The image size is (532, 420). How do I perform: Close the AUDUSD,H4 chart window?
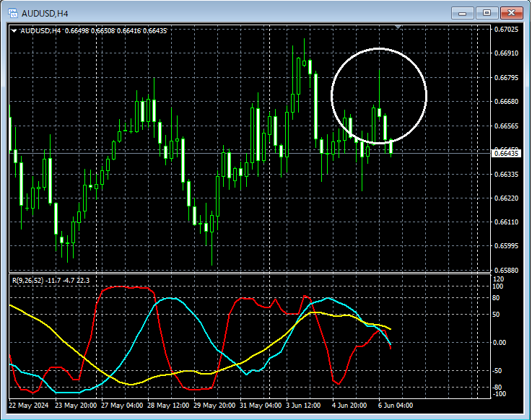(512, 13)
